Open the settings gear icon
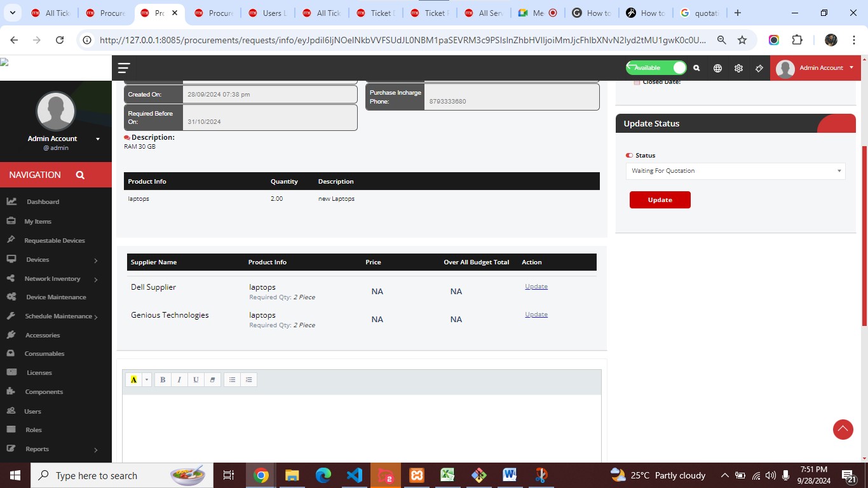The width and height of the screenshot is (868, 488). pyautogui.click(x=738, y=67)
